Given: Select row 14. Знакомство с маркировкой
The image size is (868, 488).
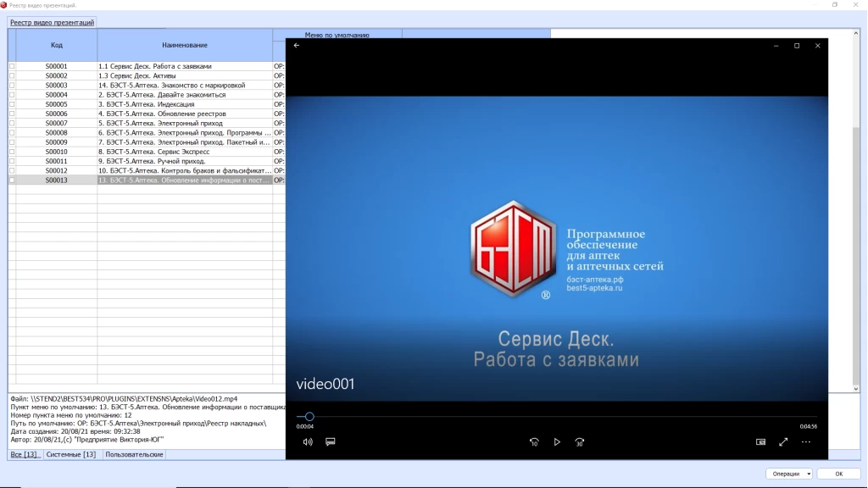Looking at the screenshot, I should 185,86.
